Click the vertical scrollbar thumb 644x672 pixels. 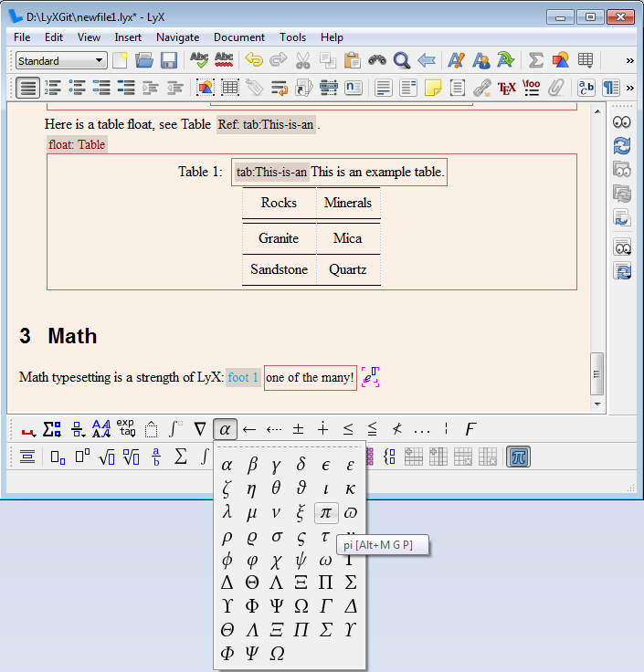click(596, 373)
